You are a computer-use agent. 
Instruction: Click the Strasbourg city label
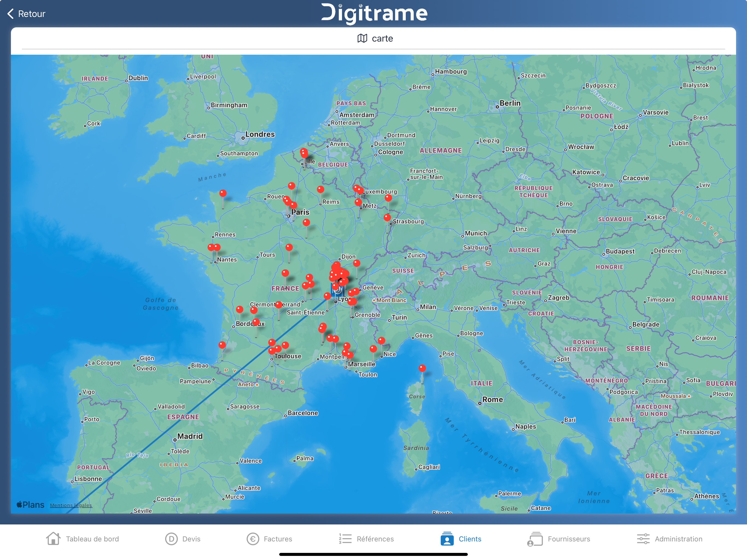pyautogui.click(x=408, y=221)
